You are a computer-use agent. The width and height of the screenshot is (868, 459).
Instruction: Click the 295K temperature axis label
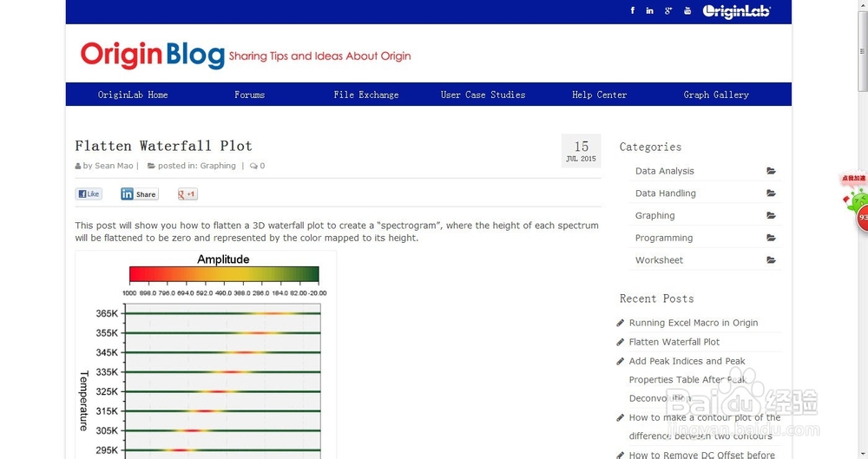click(x=107, y=450)
